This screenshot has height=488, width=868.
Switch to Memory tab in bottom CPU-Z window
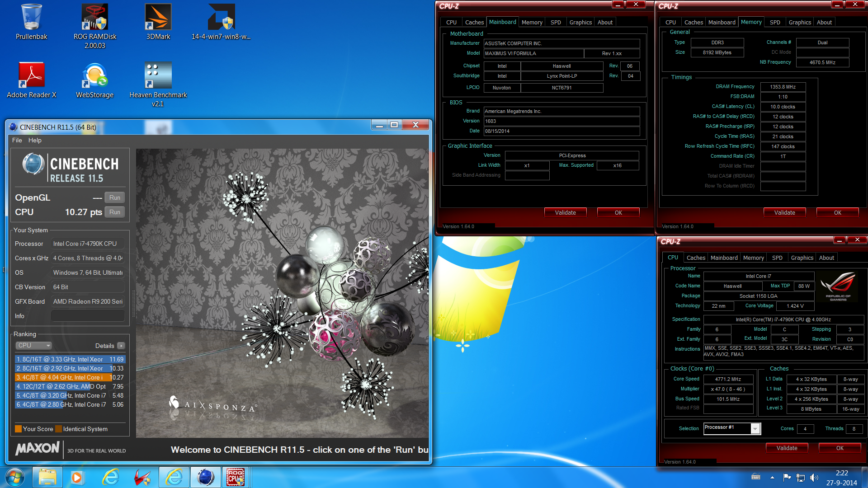753,258
